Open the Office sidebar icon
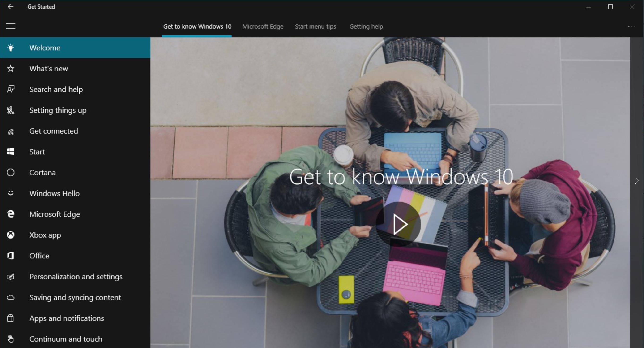 point(10,256)
